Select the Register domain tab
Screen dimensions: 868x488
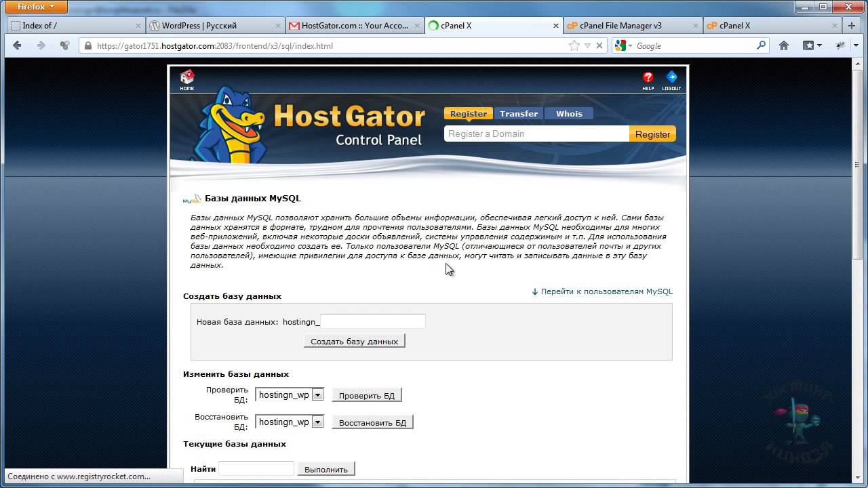469,114
